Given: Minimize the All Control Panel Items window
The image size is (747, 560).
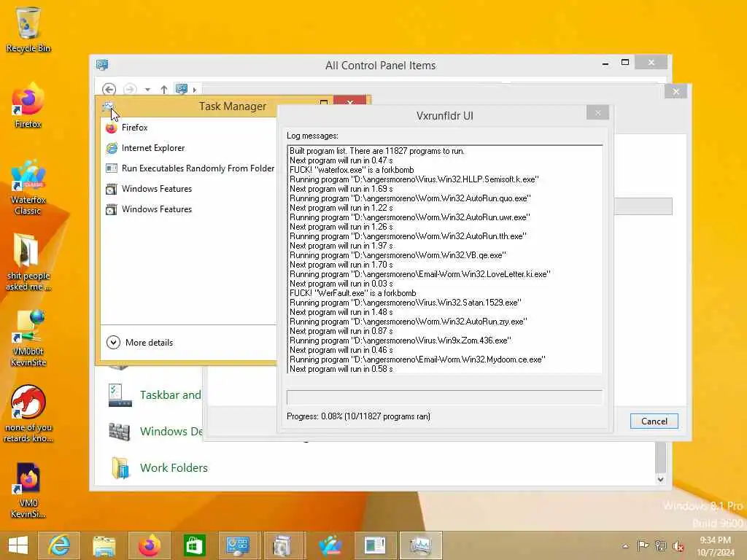Looking at the screenshot, I should point(605,63).
